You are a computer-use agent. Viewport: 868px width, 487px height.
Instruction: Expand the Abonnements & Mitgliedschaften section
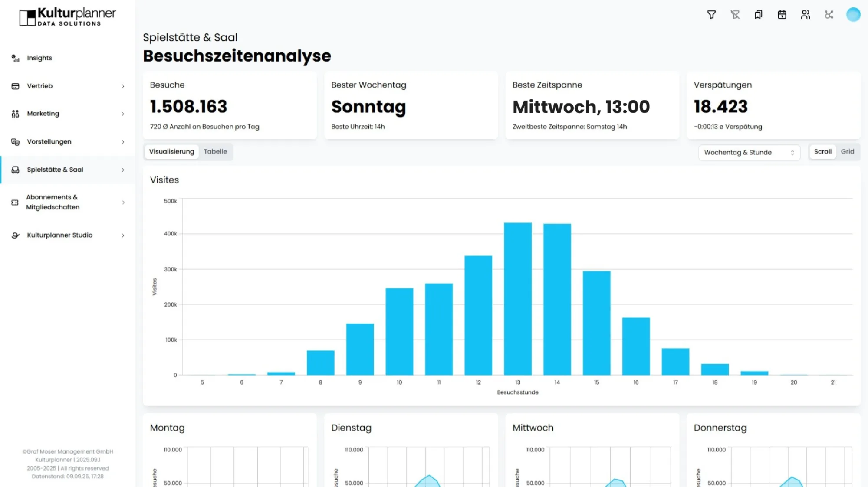[x=51, y=202]
